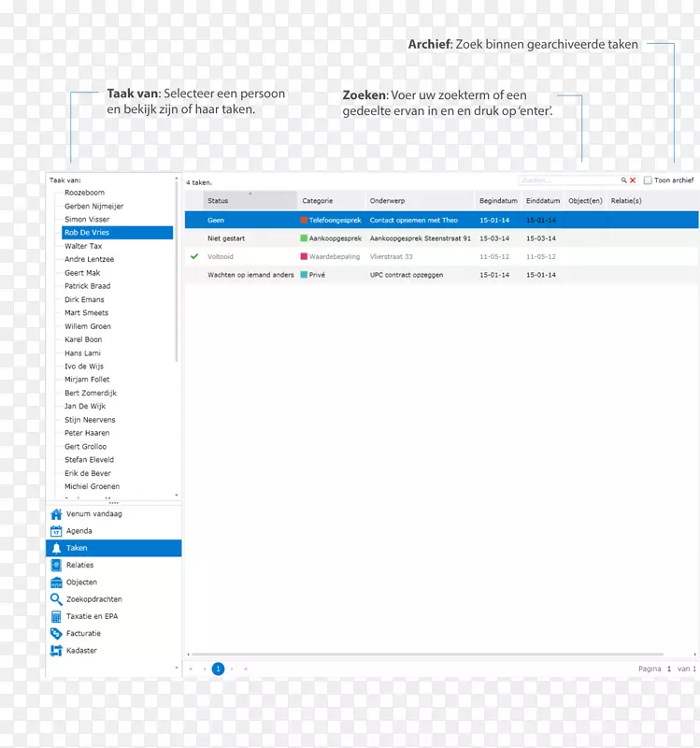700x748 pixels.
Task: Click pink Waardebepaling category swatch
Action: coord(304,256)
